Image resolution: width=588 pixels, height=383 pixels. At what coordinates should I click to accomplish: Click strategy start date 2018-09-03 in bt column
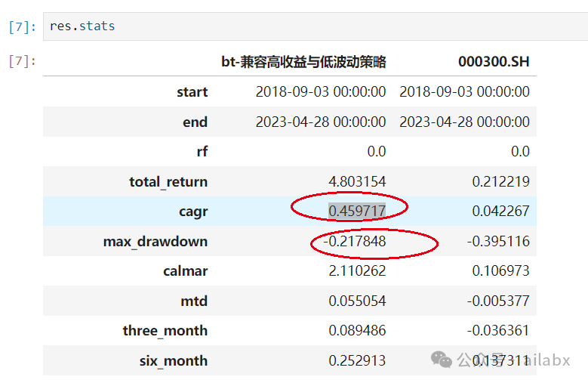[x=321, y=92]
